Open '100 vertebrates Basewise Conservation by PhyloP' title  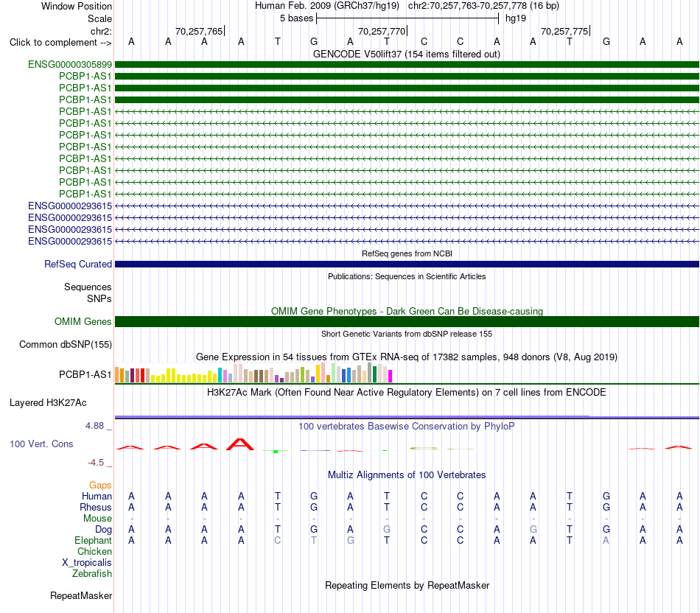pos(407,427)
